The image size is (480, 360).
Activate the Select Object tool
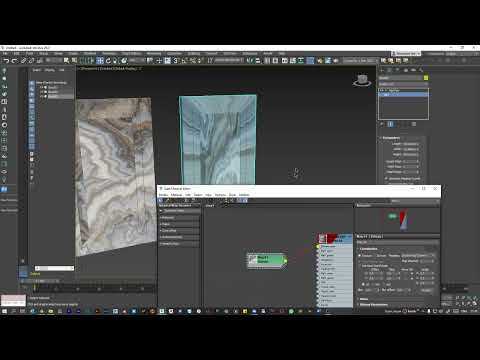pos(66,61)
